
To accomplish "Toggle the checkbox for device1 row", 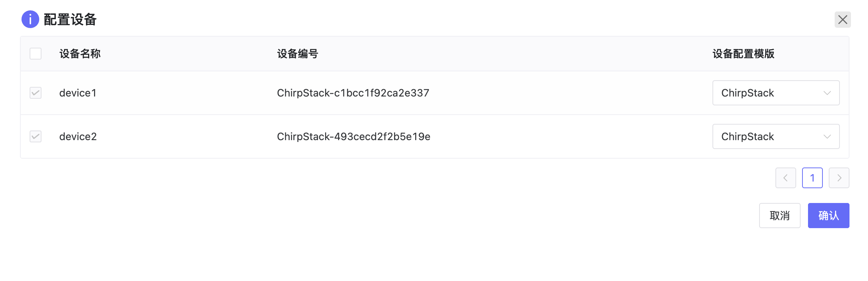I will tap(36, 93).
